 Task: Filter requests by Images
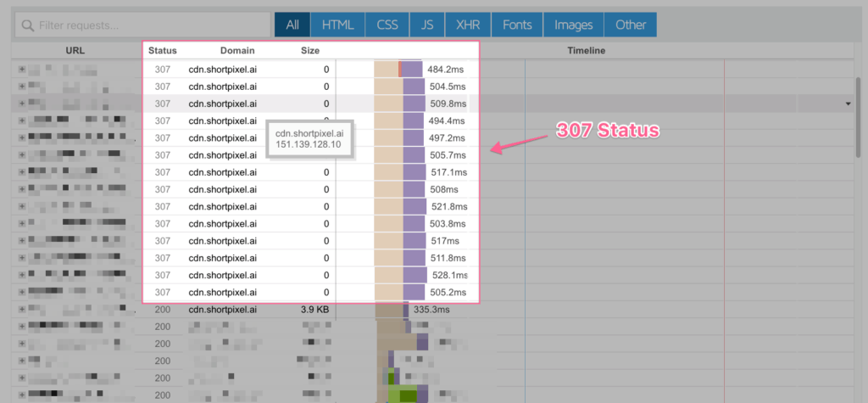(x=574, y=25)
